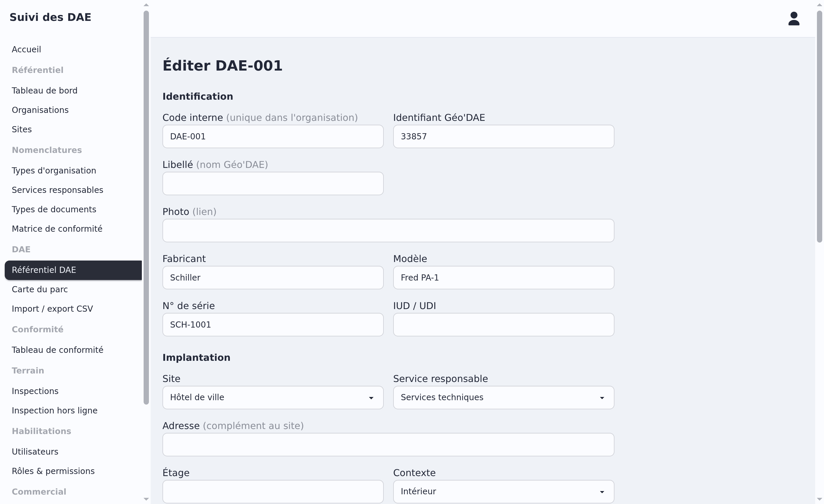Click the Code interne field
This screenshot has width=824, height=504.
point(273,136)
